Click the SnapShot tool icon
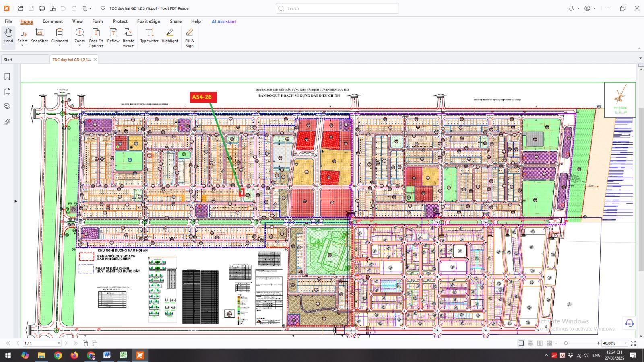Image resolution: width=644 pixels, height=362 pixels. 39,33
